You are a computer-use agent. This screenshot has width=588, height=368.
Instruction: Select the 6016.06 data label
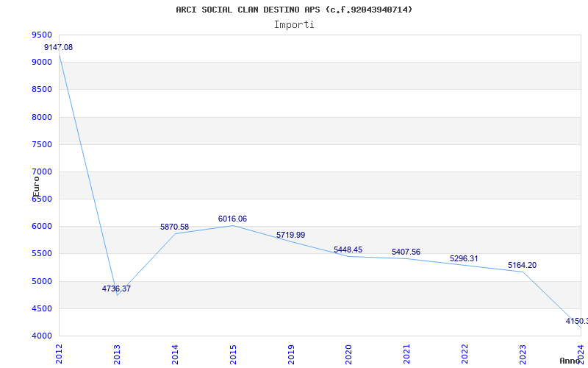click(x=232, y=219)
